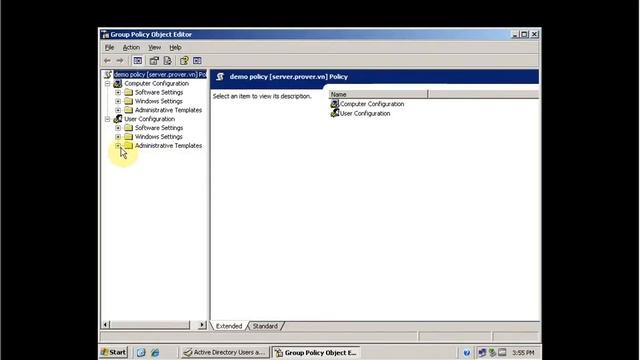The height and width of the screenshot is (360, 640).
Task: Open the Start menu
Action: 114,352
